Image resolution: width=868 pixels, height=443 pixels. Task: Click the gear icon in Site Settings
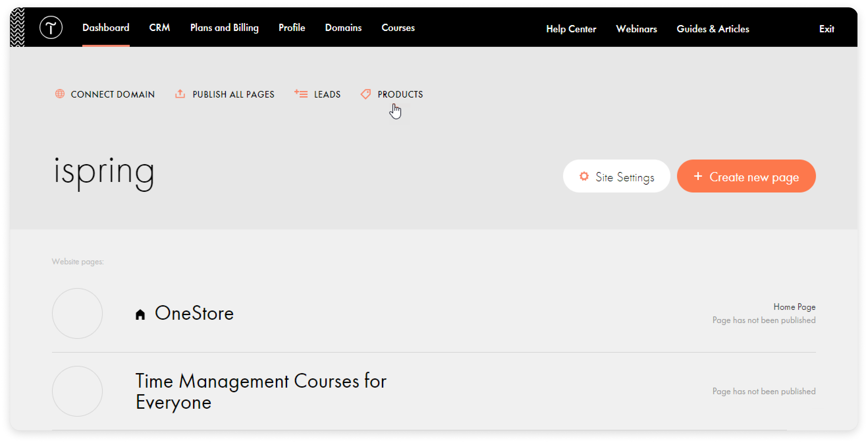pyautogui.click(x=584, y=176)
